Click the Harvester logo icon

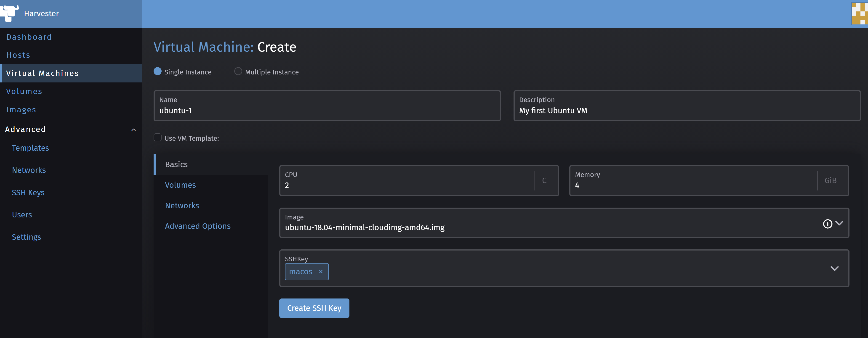click(x=9, y=13)
